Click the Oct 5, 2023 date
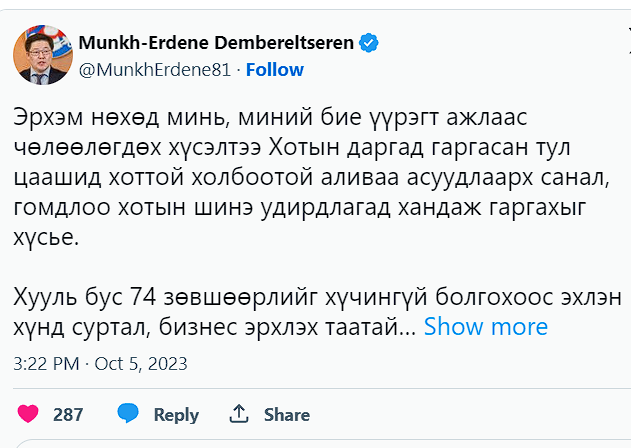 [x=141, y=363]
